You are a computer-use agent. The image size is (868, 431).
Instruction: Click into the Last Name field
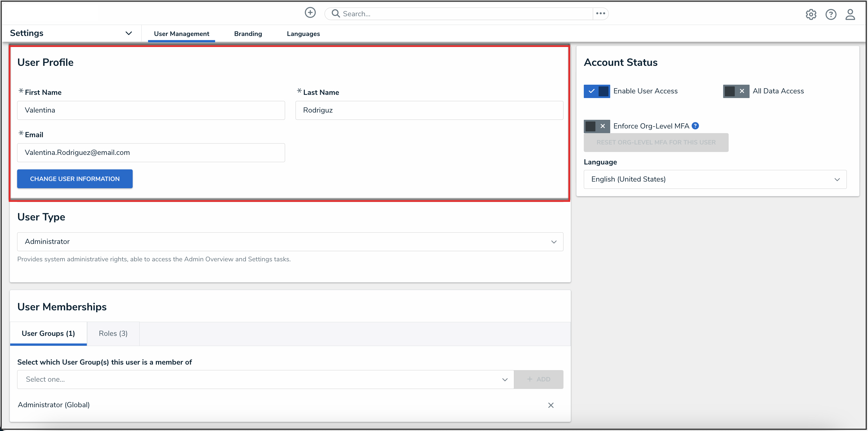click(x=429, y=110)
